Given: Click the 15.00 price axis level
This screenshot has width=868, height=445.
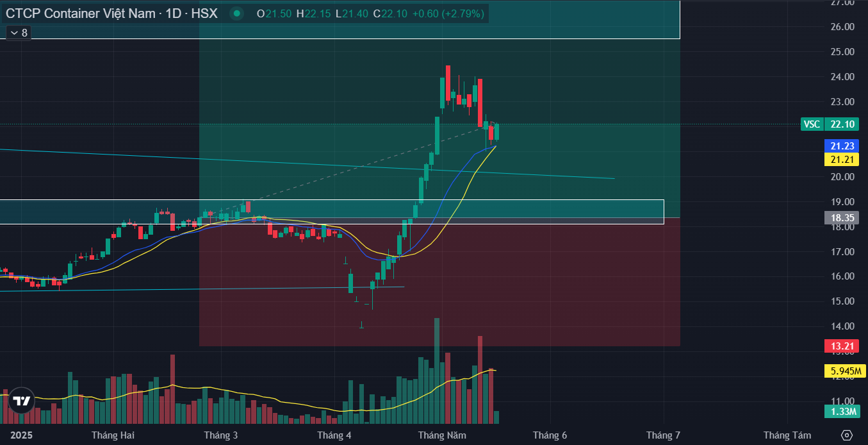Looking at the screenshot, I should click(842, 301).
